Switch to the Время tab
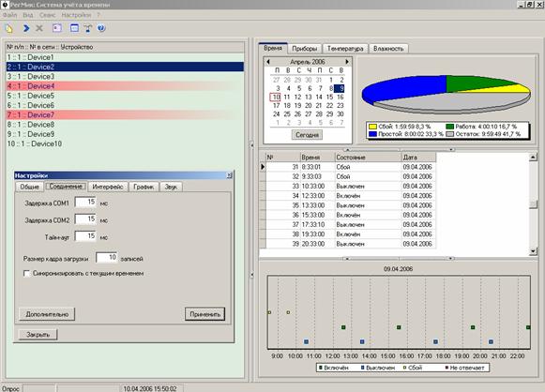The image size is (545, 392). pyautogui.click(x=273, y=48)
